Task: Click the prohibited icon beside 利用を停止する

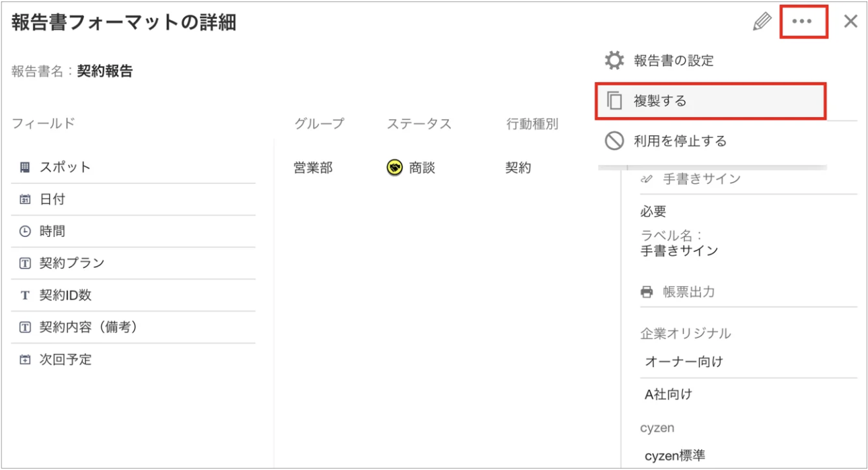Action: (x=614, y=141)
